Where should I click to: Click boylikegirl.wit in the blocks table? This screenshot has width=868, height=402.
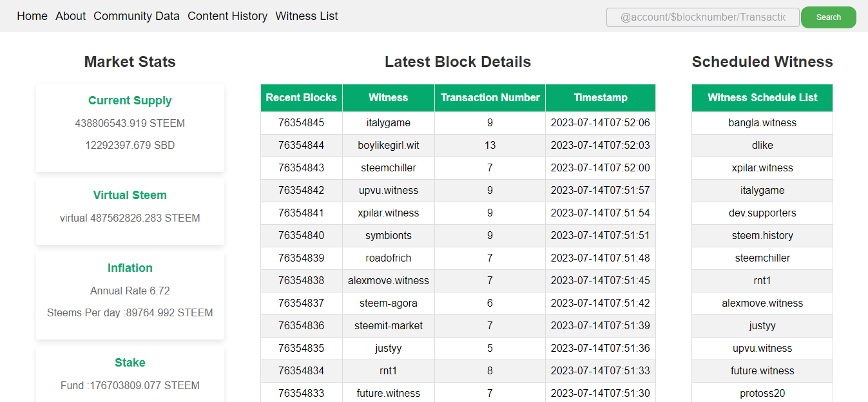click(389, 146)
